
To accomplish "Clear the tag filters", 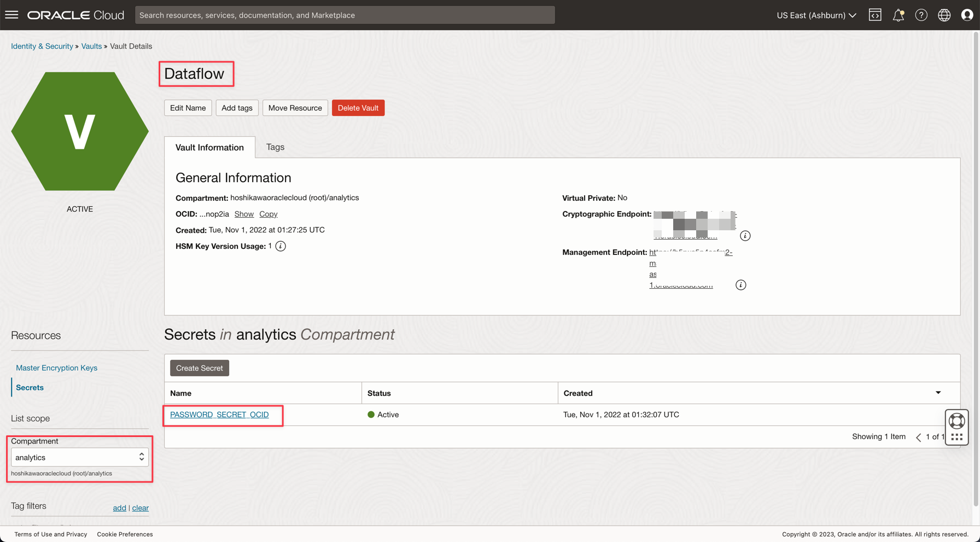I will [x=140, y=508].
